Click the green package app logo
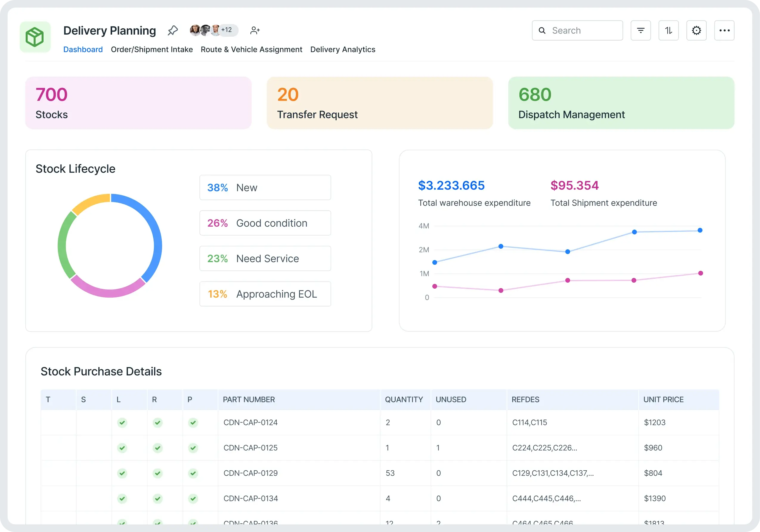 tap(35, 37)
